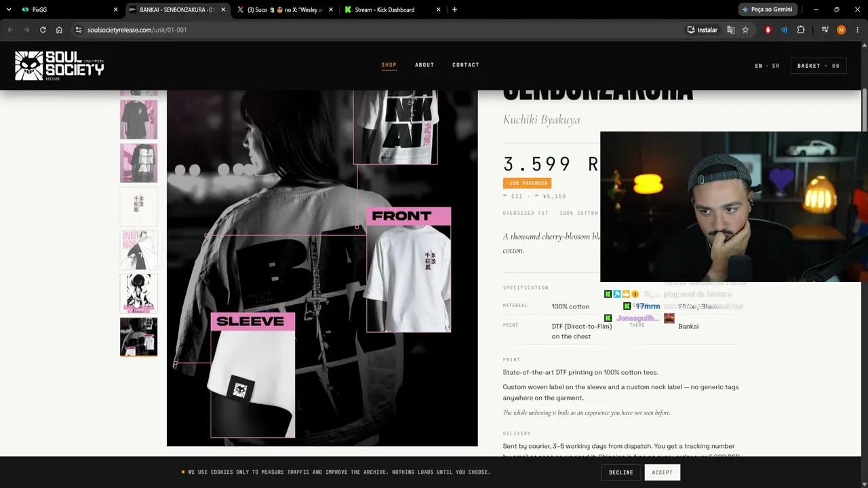Open the Chrome profile avatar
Image resolution: width=868 pixels, height=488 pixels.
[842, 30]
